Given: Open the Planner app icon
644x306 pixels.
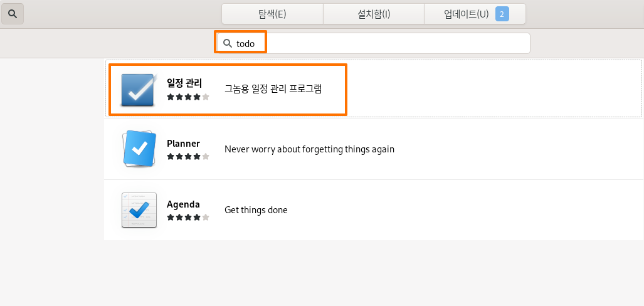Looking at the screenshot, I should 139,149.
